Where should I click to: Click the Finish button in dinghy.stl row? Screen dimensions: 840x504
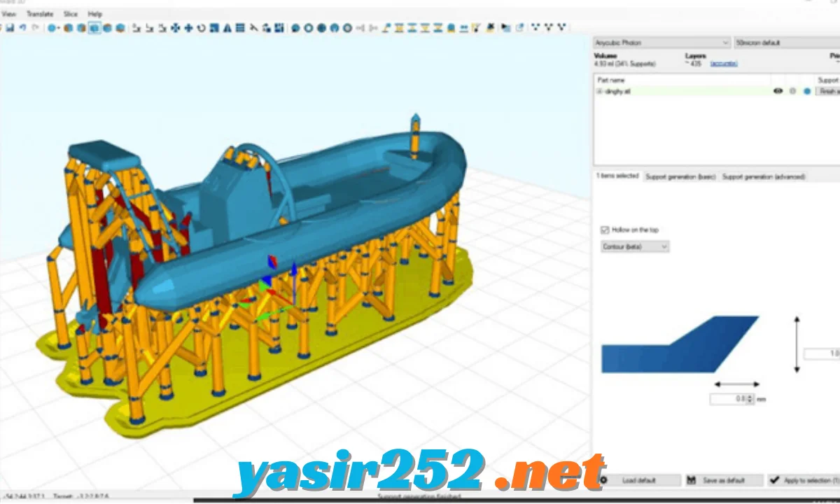[828, 91]
